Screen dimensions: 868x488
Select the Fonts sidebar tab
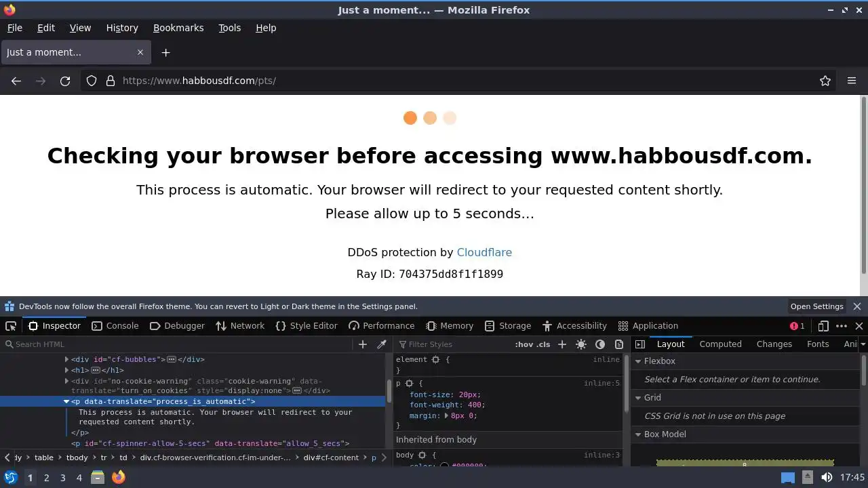click(818, 344)
